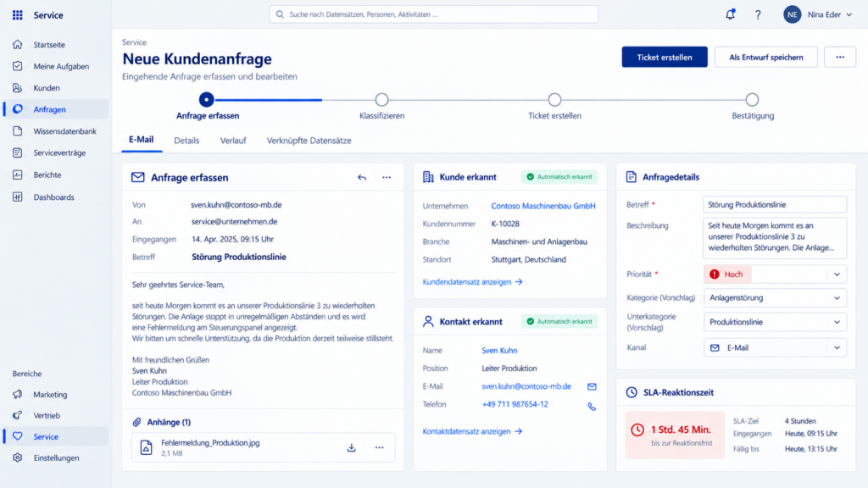868x488 pixels.
Task: Switch to Marketing area
Action: click(x=56, y=395)
